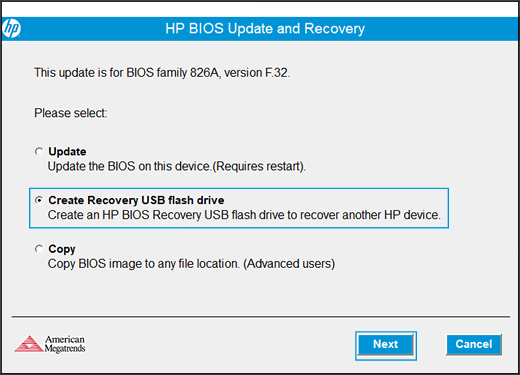Click the American Megatrends wordmark text
The height and width of the screenshot is (375, 520).
point(65,344)
